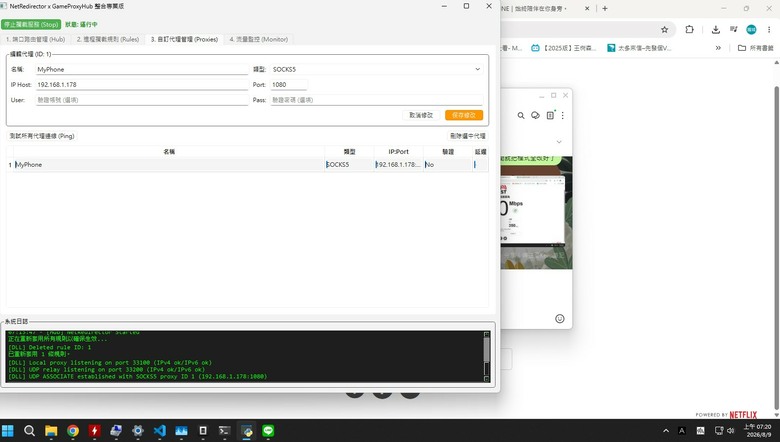Open the 【2025版】 bookmark
Image resolution: width=780 pixels, height=442 pixels.
click(564, 48)
